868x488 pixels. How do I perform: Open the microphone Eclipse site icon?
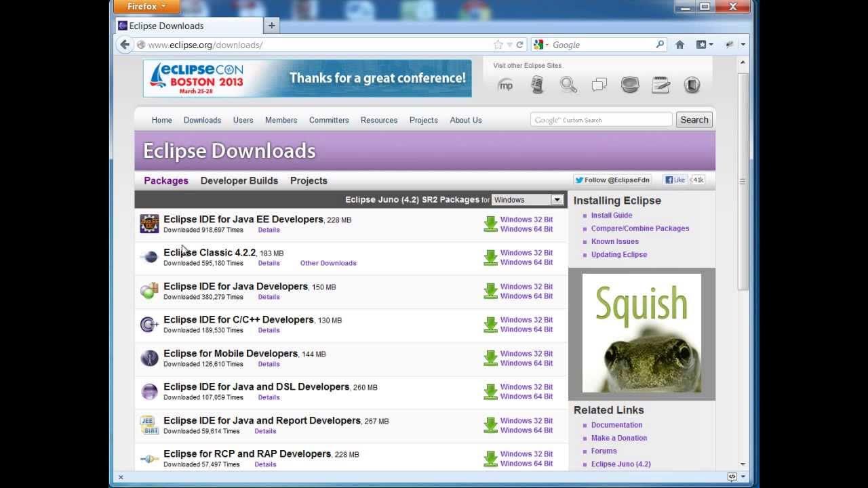pos(537,85)
